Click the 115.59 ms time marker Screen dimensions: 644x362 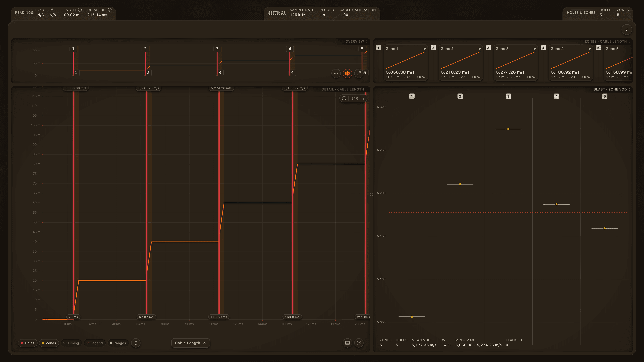(x=219, y=317)
